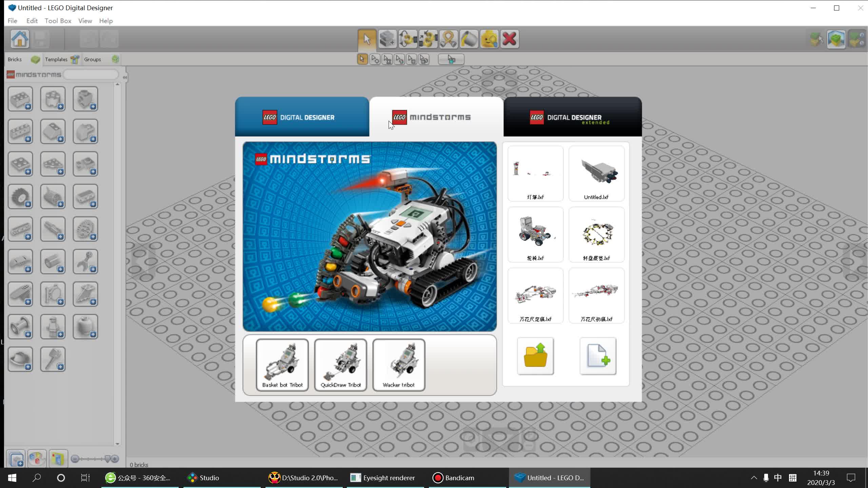Image resolution: width=868 pixels, height=488 pixels.
Task: Switch to the Groups tab
Action: (101, 59)
